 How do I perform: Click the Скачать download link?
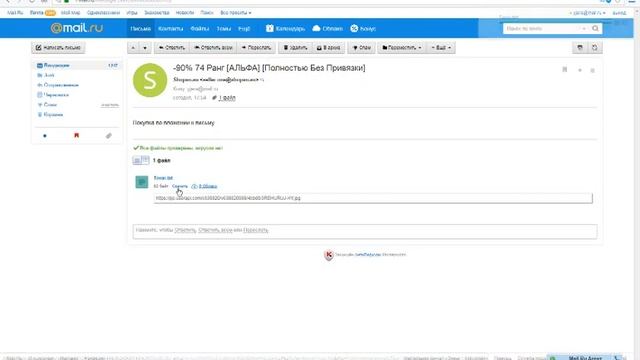coord(180,186)
